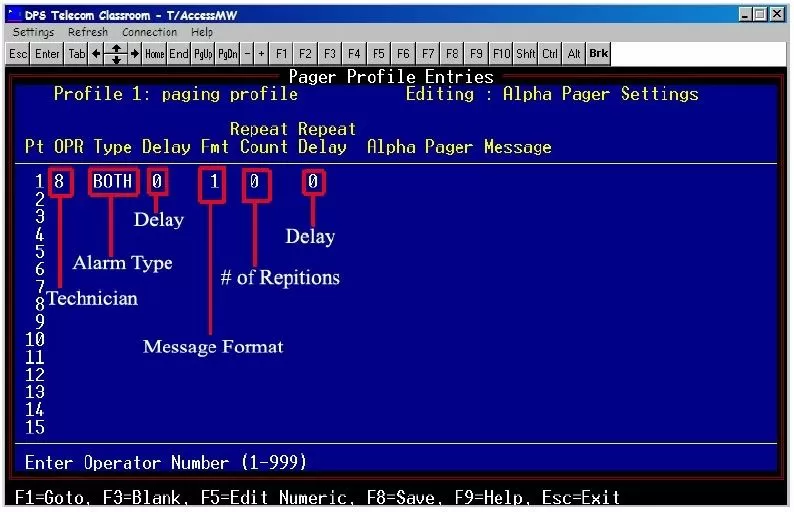Open the Help menu
This screenshot has height=512, width=794.
click(202, 32)
